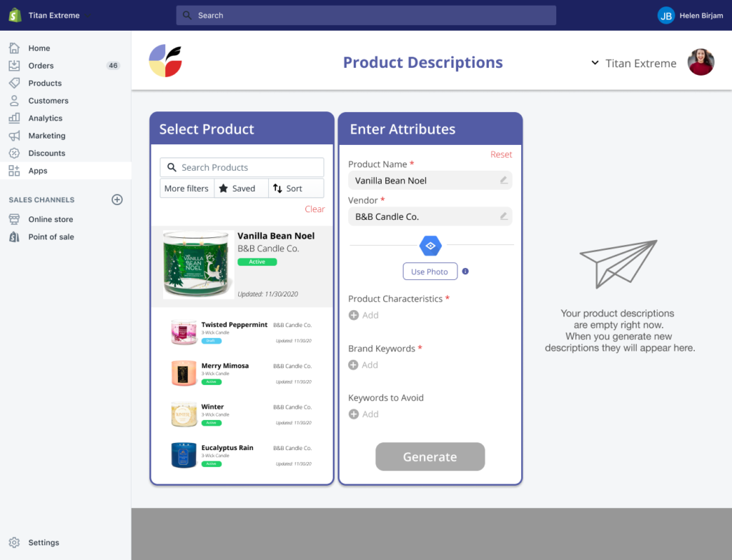Select the Twisted Peppermint candle thumbnail
The width and height of the screenshot is (732, 560).
pos(184,333)
